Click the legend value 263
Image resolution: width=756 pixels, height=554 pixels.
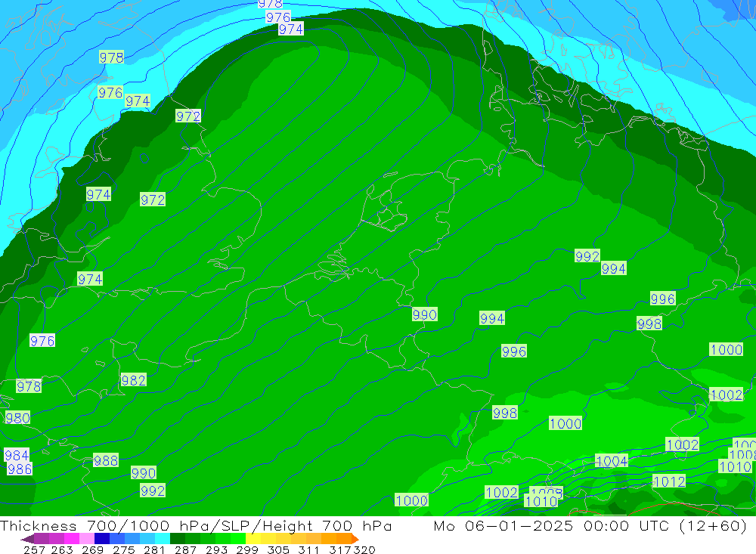[x=62, y=549]
